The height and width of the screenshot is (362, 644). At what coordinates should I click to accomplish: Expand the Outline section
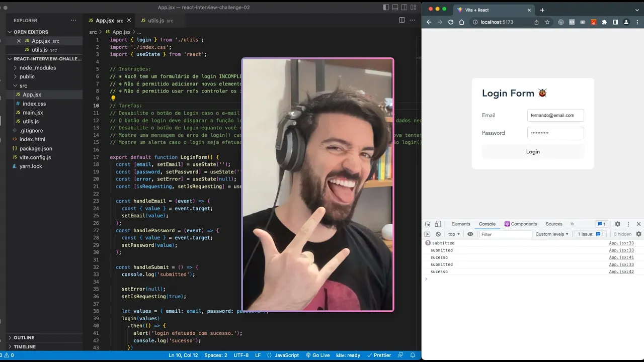coord(44,338)
